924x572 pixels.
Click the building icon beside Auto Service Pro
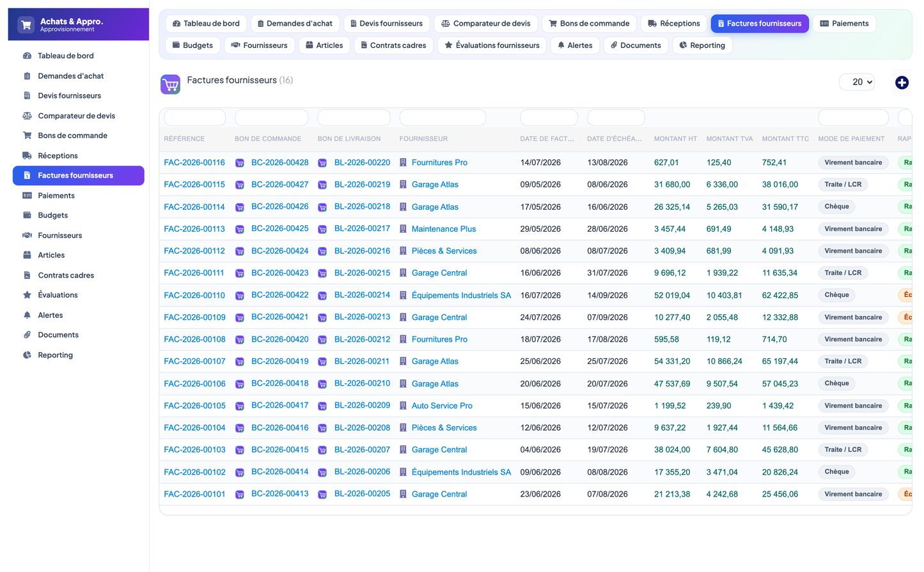pos(403,406)
